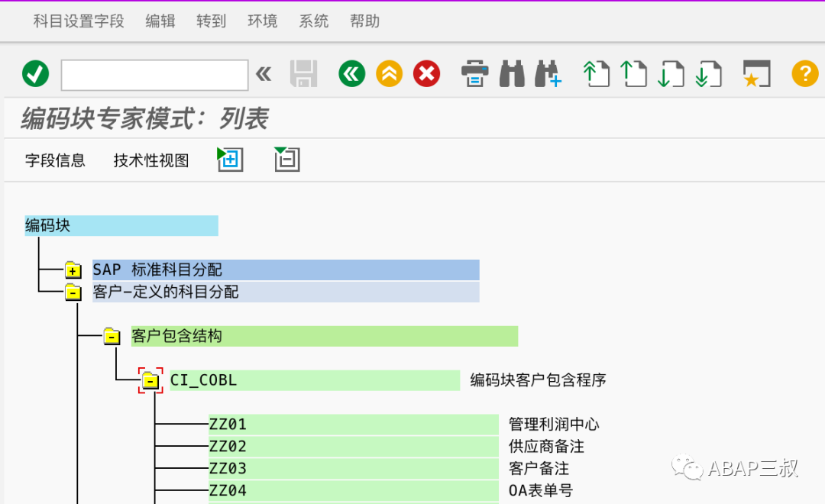Screen dimensions: 825x504
Task: Select the 编码块 root node
Action: point(121,226)
